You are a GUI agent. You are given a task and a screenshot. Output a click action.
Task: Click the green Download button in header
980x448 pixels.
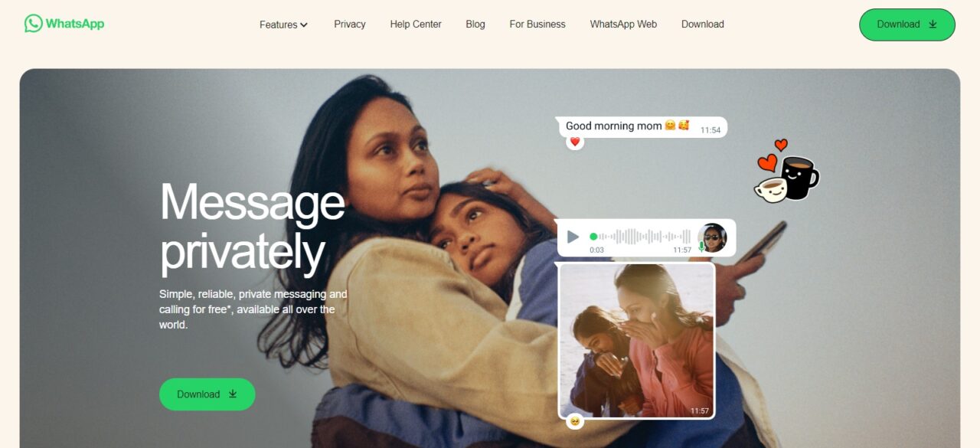(x=907, y=25)
